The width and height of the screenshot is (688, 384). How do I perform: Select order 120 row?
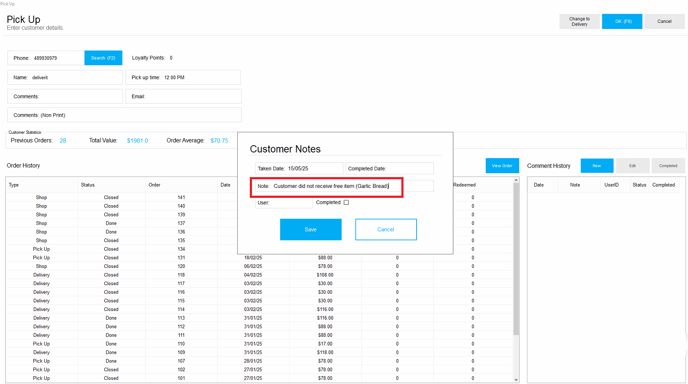(x=259, y=266)
